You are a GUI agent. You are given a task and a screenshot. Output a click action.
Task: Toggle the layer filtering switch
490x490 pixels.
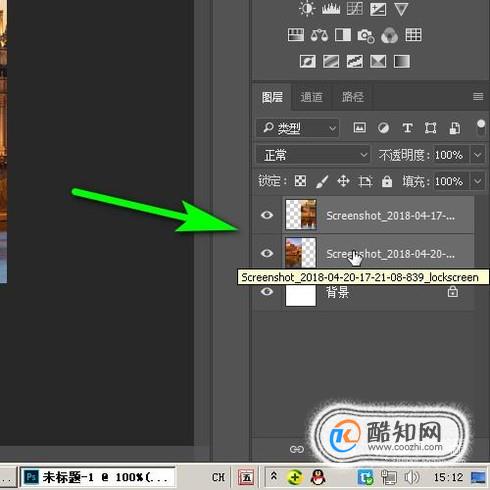click(x=481, y=128)
